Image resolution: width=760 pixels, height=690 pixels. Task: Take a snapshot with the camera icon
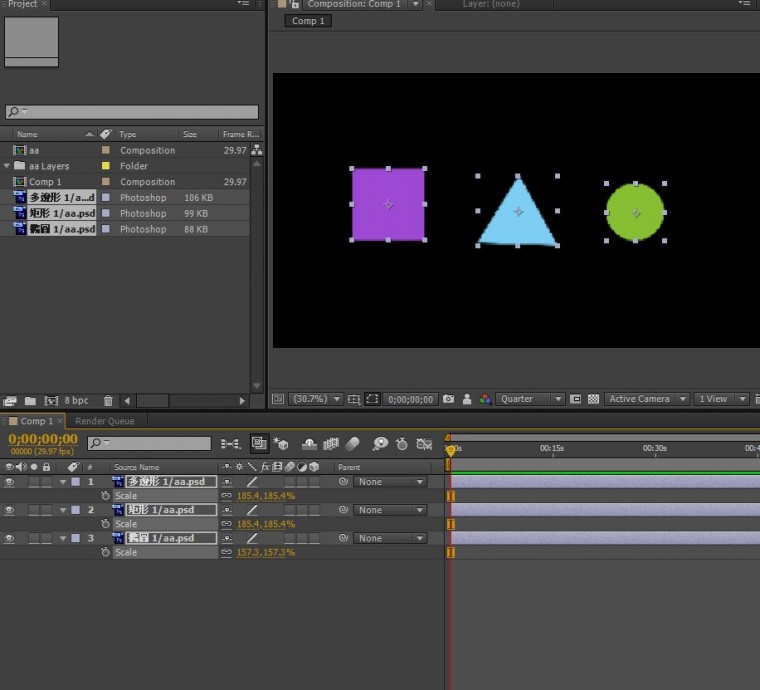tap(449, 399)
